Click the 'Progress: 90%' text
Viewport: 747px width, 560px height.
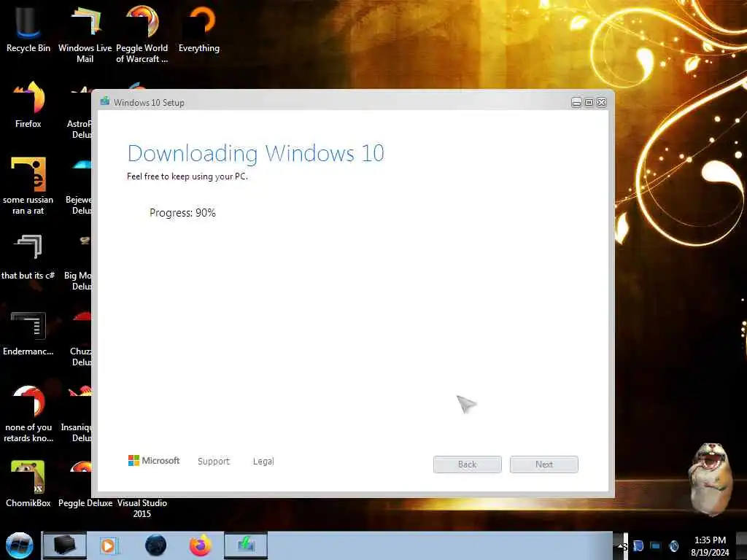(182, 213)
